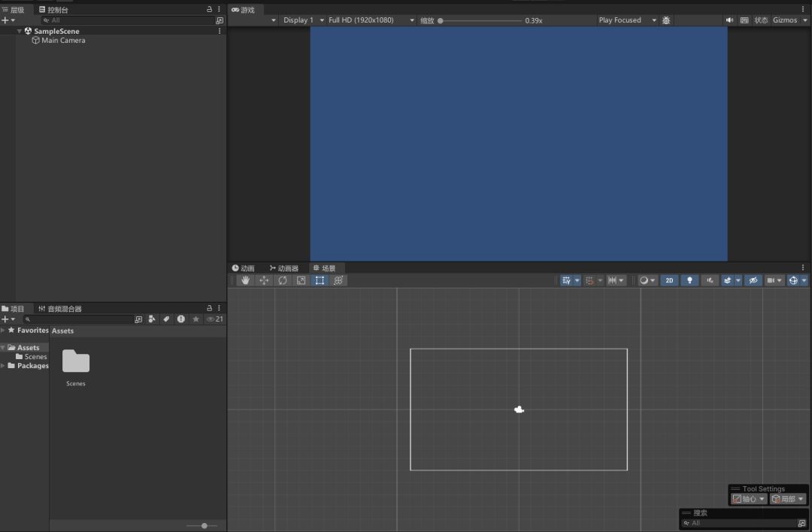Click the 状态 stats button

point(761,20)
